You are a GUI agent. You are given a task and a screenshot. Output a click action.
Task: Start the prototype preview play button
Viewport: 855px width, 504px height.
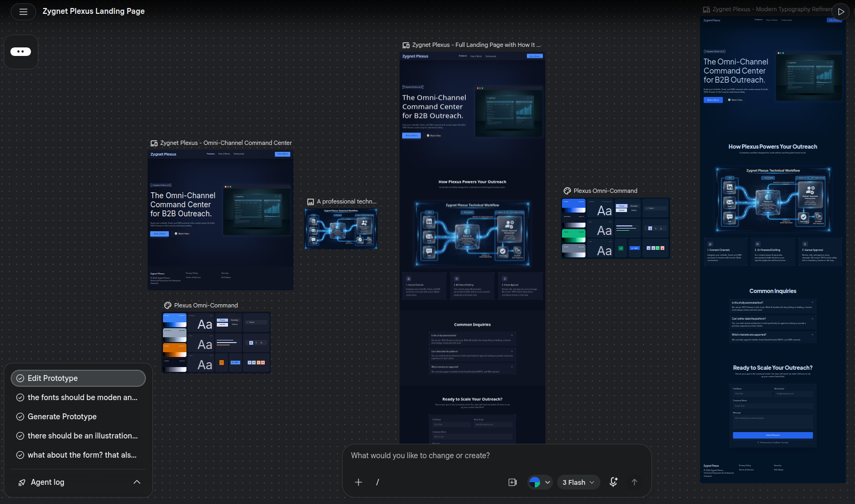[x=841, y=11]
